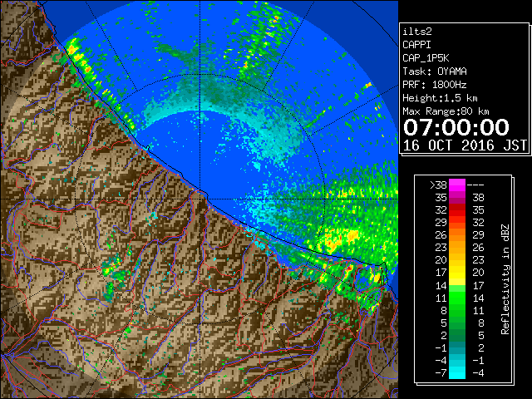532x399 pixels.
Task: Click the teal -1 dBZ legend swatch
Action: point(457,347)
